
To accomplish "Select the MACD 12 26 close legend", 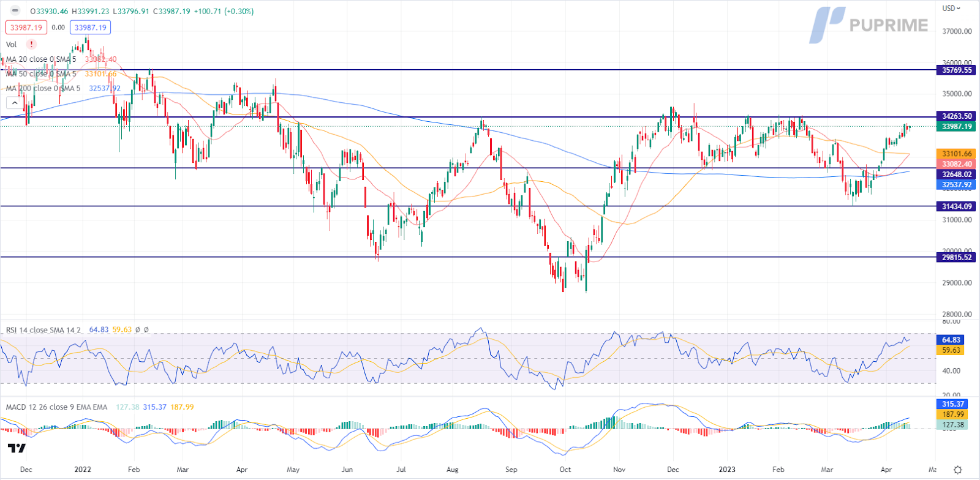I will (56, 407).
